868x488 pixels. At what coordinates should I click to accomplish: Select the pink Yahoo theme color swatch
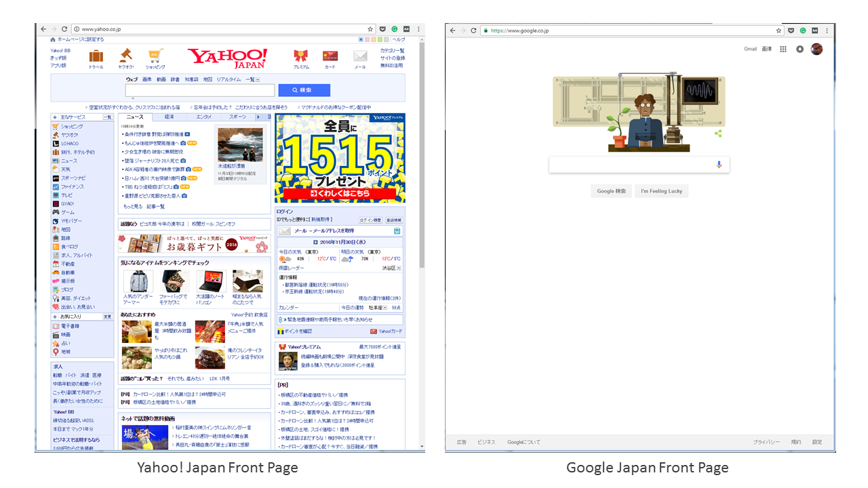pyautogui.click(x=368, y=40)
